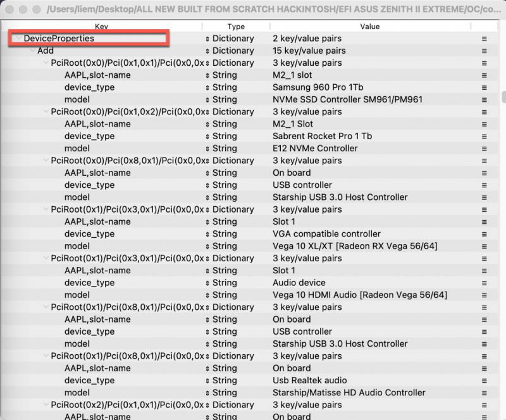The height and width of the screenshot is (420, 506).
Task: Select device_type key of Usb Realtek audio row
Action: [x=89, y=380]
